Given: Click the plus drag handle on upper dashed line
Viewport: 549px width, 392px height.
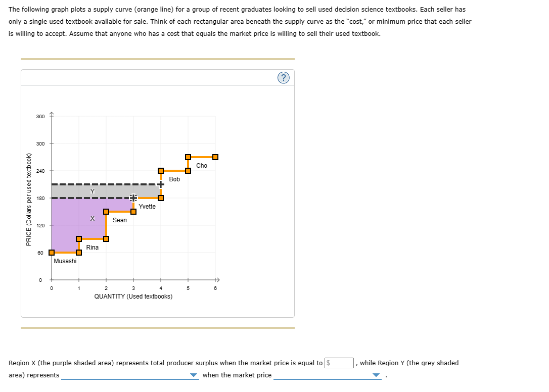Looking at the screenshot, I should point(160,184).
